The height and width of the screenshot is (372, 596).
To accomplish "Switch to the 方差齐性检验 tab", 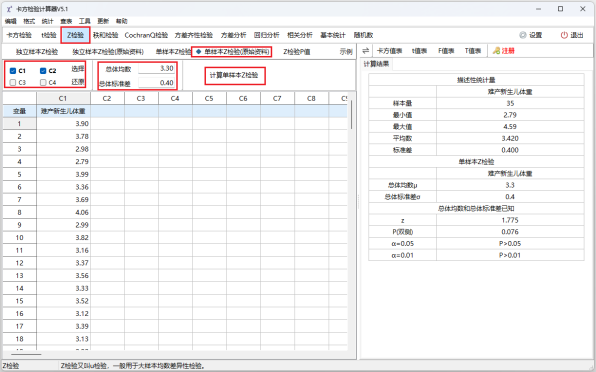I will pos(194,35).
